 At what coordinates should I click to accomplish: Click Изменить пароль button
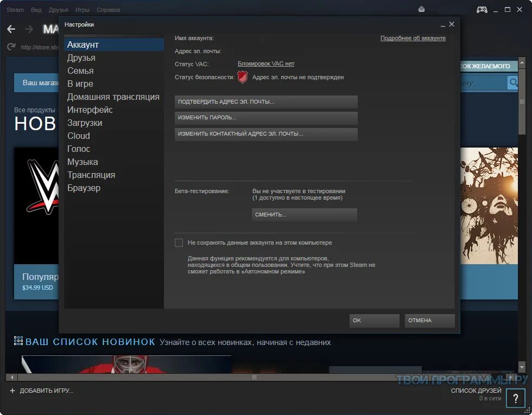(266, 118)
